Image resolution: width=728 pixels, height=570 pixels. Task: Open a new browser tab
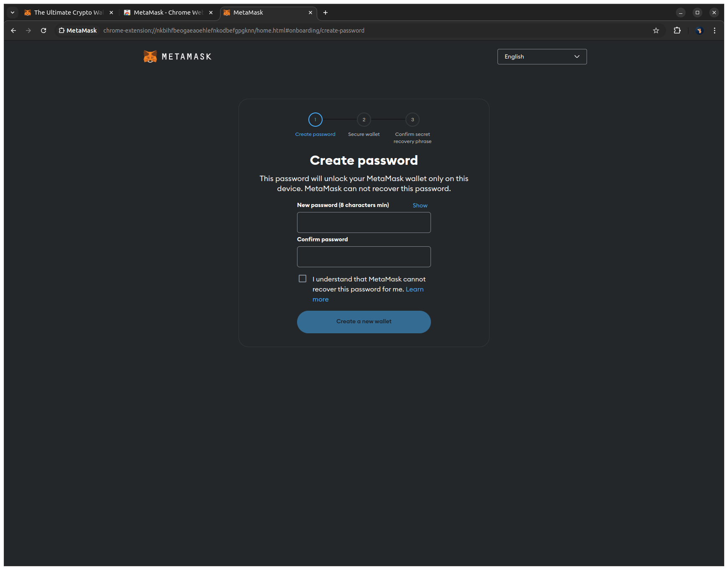(326, 13)
